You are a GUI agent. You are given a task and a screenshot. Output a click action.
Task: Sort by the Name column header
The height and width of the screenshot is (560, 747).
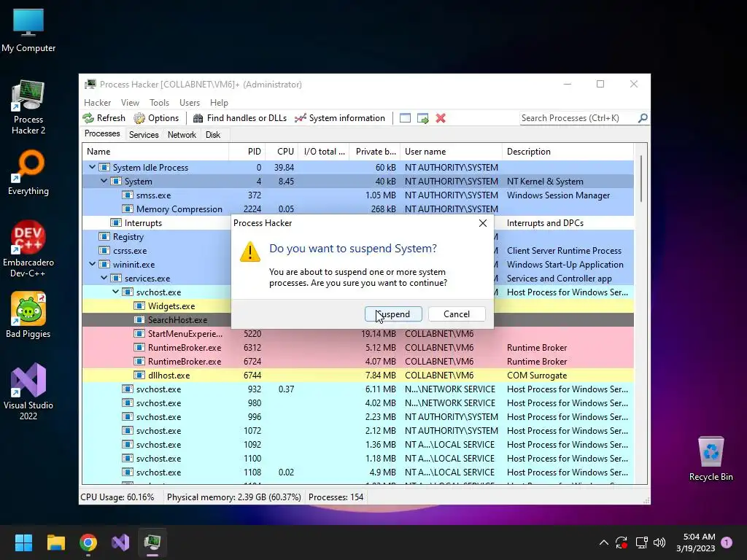(x=155, y=152)
